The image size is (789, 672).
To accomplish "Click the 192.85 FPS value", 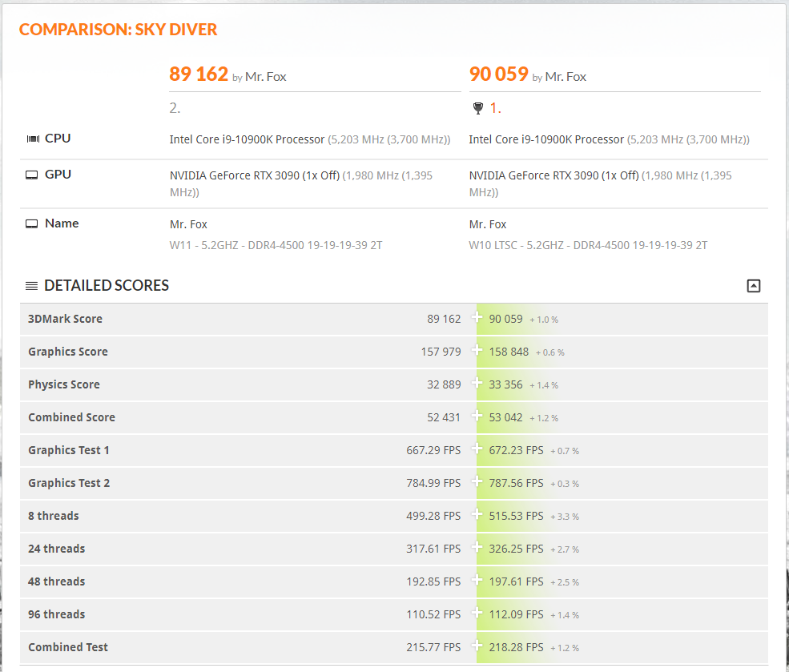I will (433, 581).
